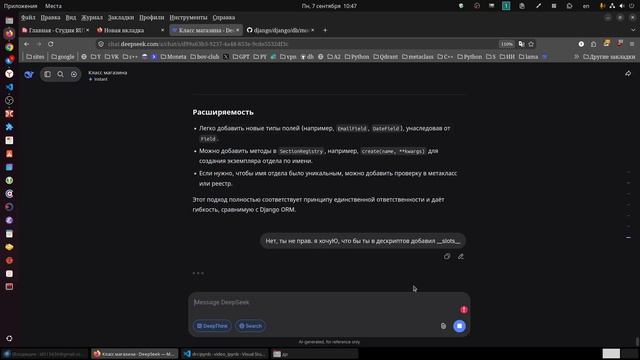The height and width of the screenshot is (360, 640).
Task: Open the metaclass bookmark folder
Action: [x=418, y=57]
